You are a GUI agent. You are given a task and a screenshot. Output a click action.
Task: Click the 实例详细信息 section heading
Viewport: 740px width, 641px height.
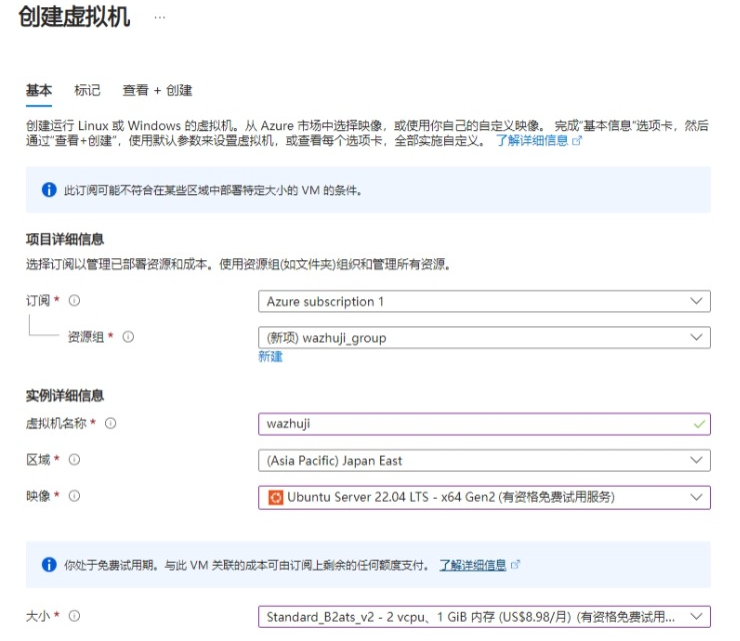coord(65,396)
